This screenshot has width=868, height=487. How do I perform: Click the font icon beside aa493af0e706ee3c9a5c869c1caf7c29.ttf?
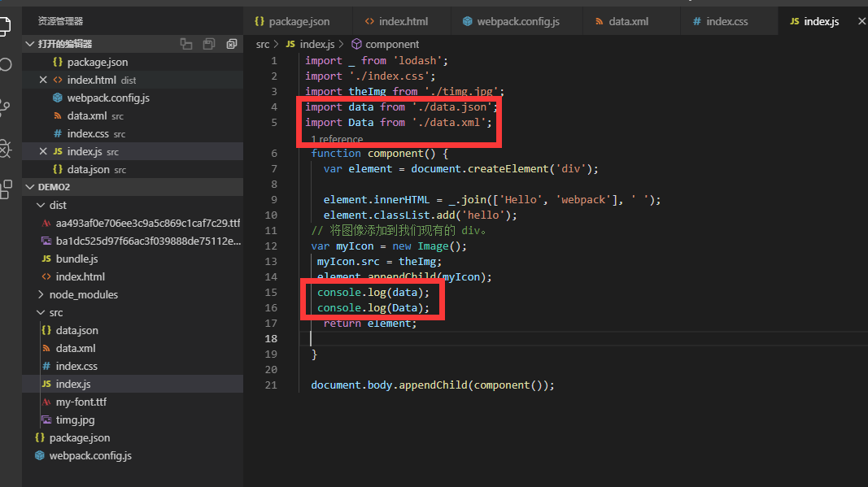coord(46,223)
